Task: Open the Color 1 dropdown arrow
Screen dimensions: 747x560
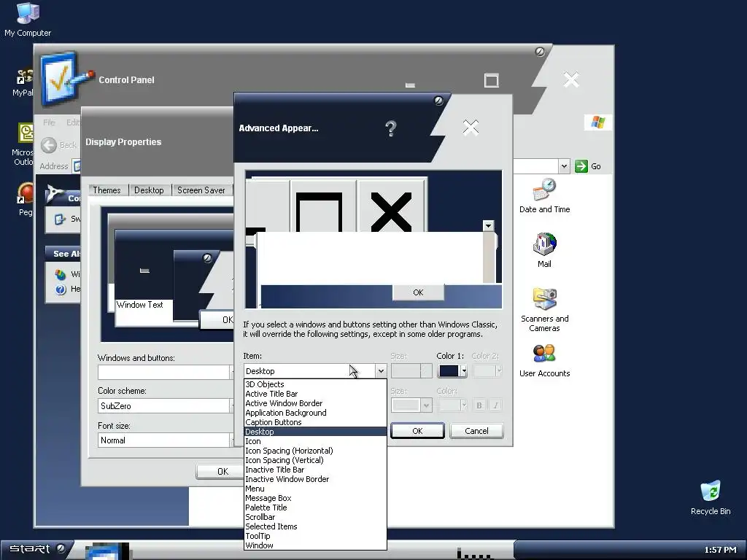Action: tap(463, 371)
